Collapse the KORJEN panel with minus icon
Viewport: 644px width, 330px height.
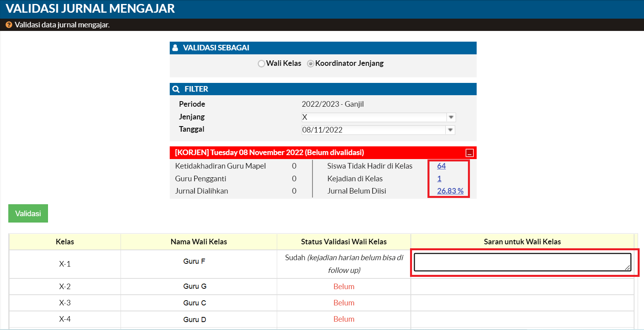tap(470, 153)
